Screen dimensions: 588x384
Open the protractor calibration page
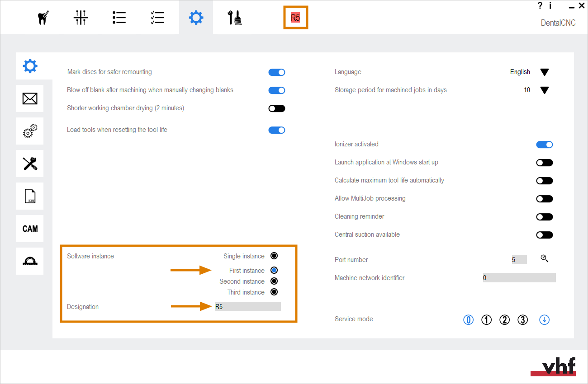tap(30, 261)
